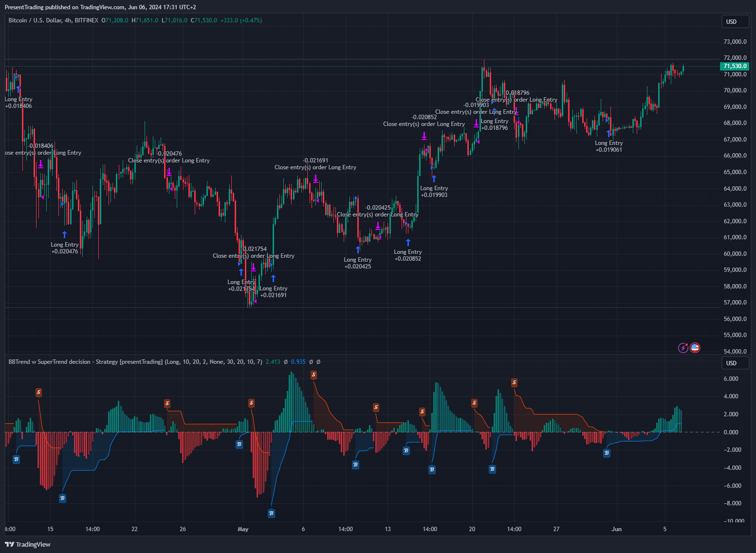Select the -0.020476 Close entry order label
756x553 pixels.
(x=169, y=157)
